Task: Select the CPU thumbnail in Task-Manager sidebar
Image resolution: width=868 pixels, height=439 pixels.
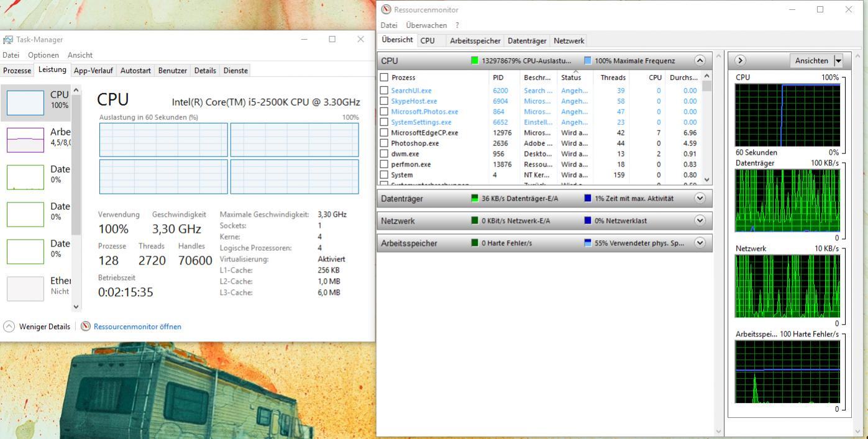Action: pyautogui.click(x=25, y=102)
